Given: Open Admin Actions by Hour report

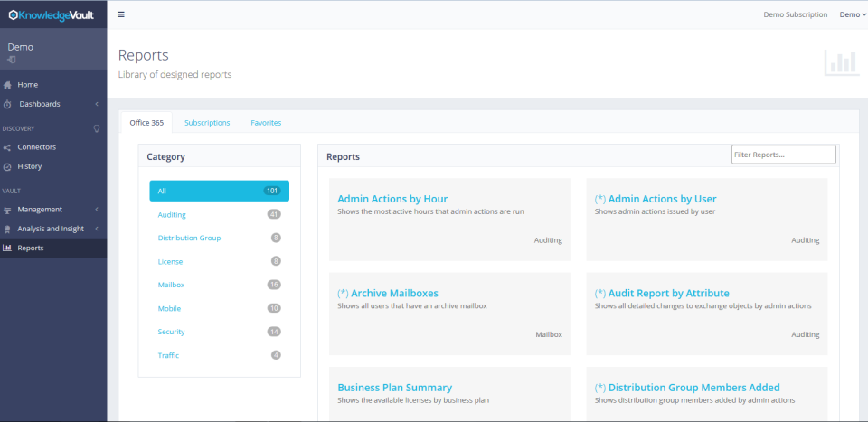Looking at the screenshot, I should point(392,199).
